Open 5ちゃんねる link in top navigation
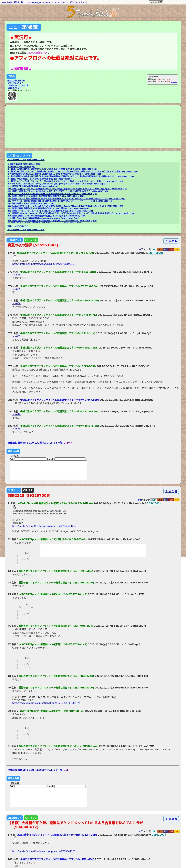Viewport: 186px width, 868px height. pos(6,2)
